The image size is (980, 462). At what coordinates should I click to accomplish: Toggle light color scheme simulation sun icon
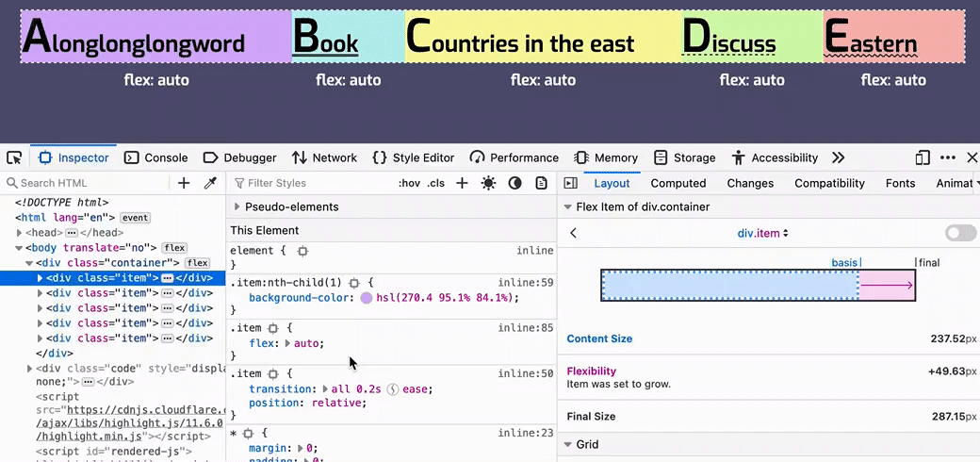point(488,183)
